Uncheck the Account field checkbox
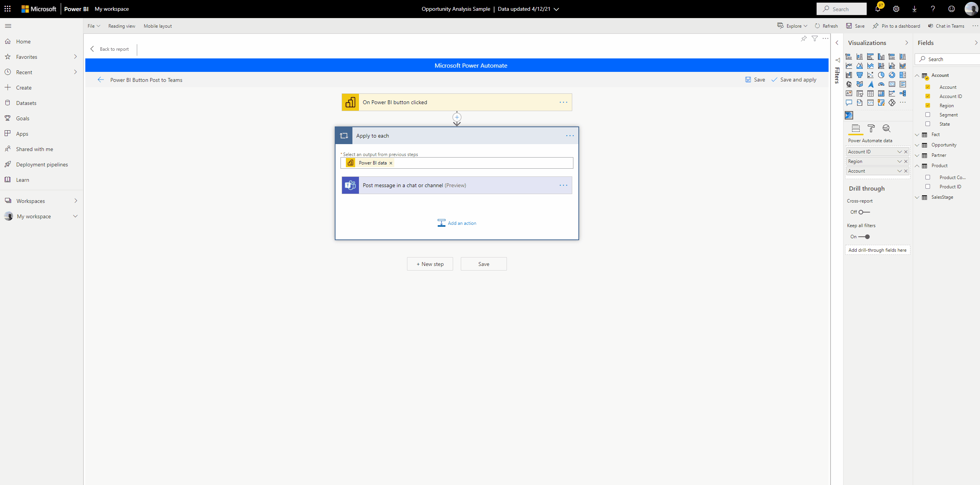 click(928, 87)
